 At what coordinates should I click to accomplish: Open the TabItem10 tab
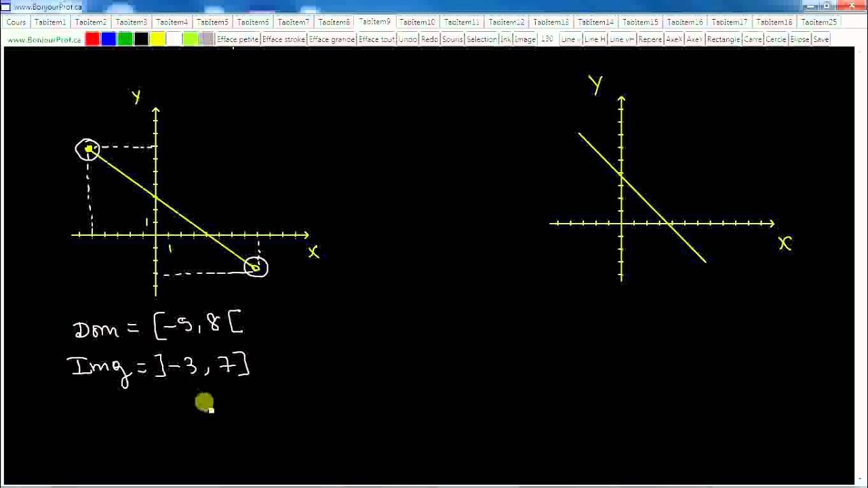[417, 22]
